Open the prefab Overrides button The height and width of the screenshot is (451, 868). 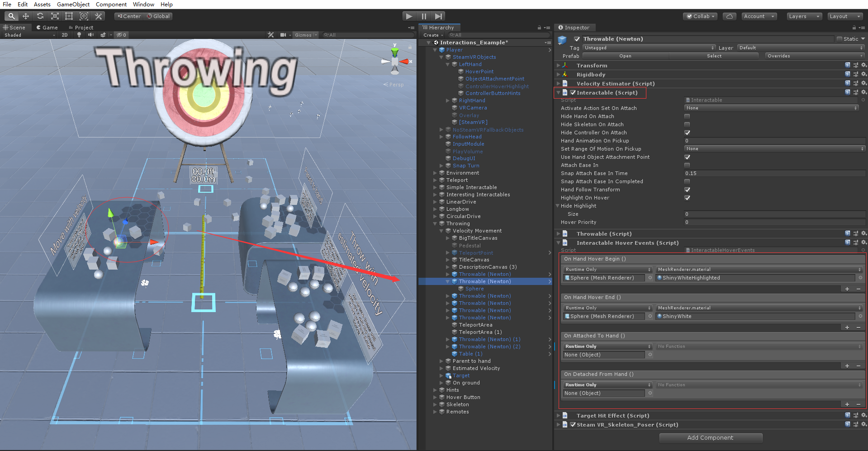point(814,56)
